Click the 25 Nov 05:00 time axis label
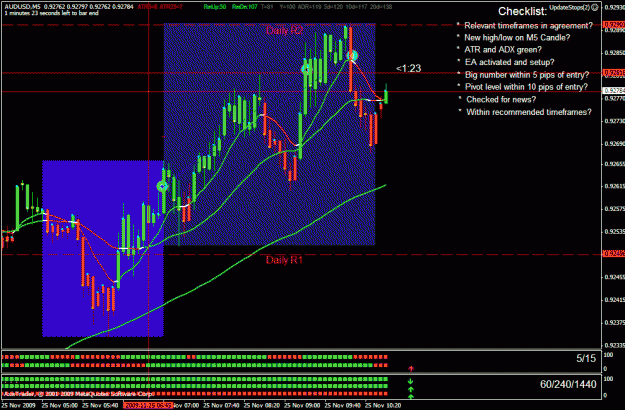This screenshot has height=410, width=625. click(60, 406)
